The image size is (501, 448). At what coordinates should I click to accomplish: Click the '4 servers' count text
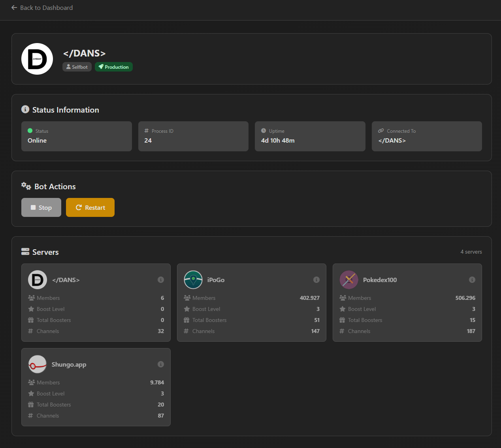pos(471,252)
